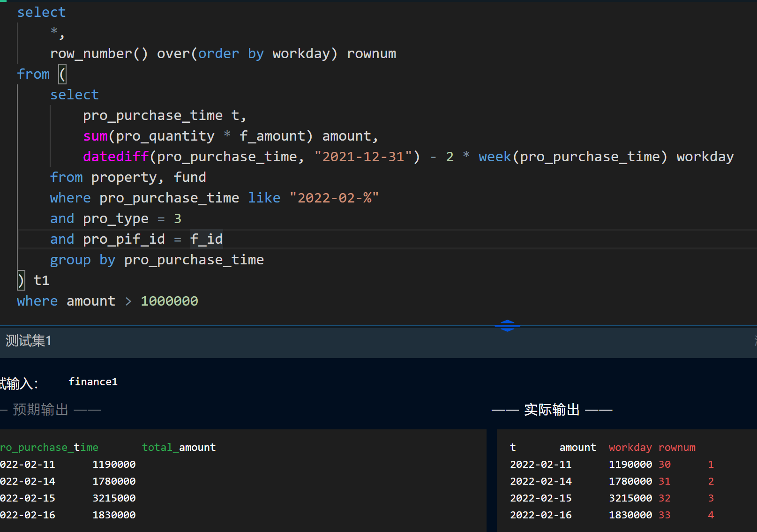Click the 实际输出 section header

coord(552,410)
